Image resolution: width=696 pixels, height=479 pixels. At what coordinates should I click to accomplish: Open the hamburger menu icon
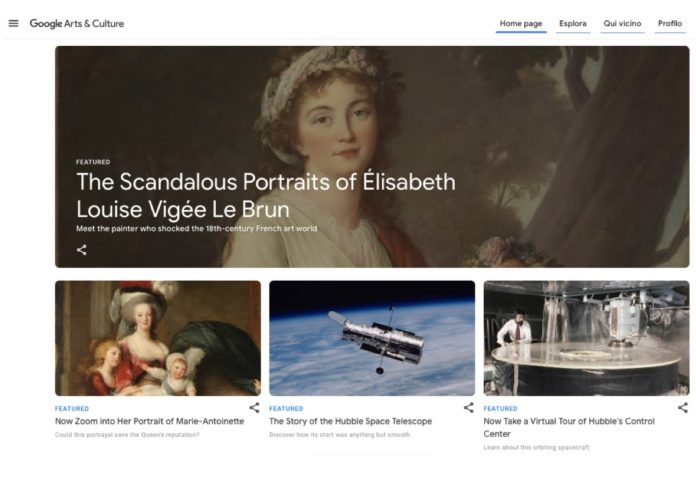[x=14, y=24]
